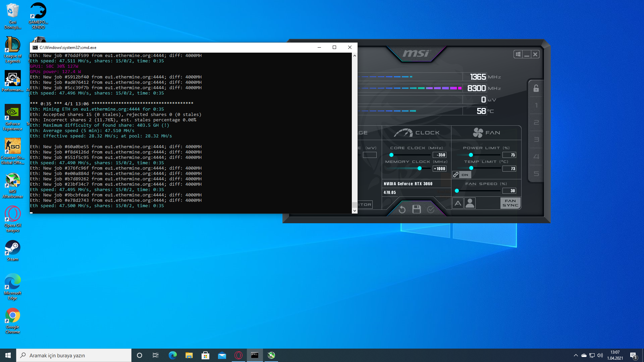The image size is (644, 362).
Task: Click the save profile icon in Afterburner
Action: click(416, 208)
